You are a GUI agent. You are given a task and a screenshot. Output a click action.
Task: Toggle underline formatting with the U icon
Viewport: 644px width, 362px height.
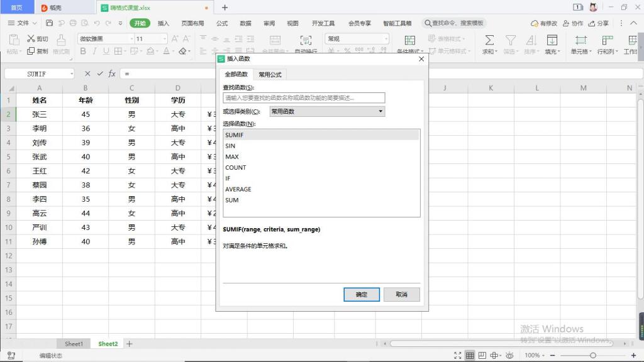106,51
